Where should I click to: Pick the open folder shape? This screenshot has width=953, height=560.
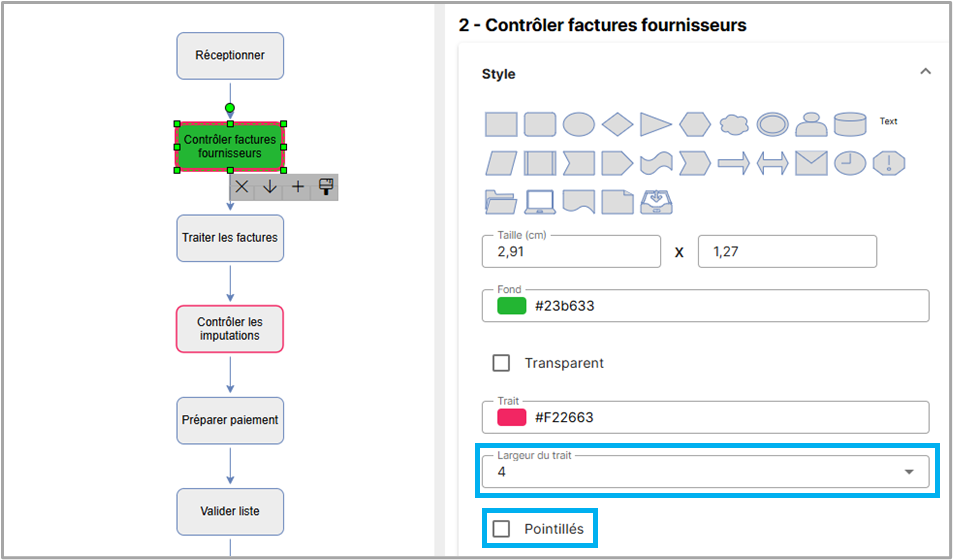tap(501, 201)
